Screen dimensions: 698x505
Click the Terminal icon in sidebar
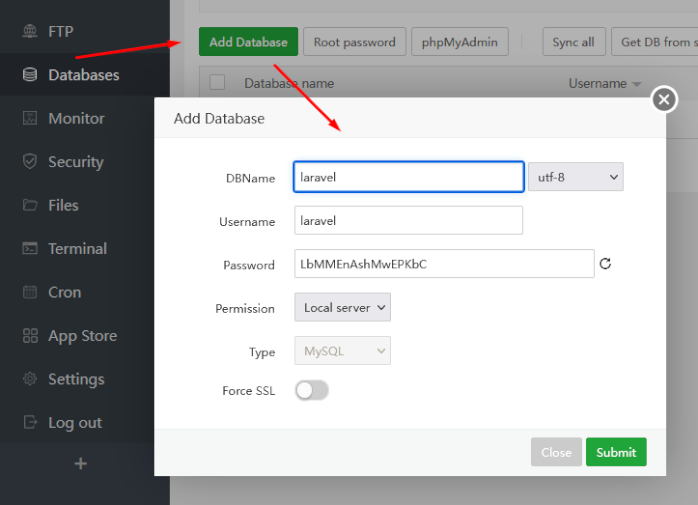pyautogui.click(x=30, y=249)
